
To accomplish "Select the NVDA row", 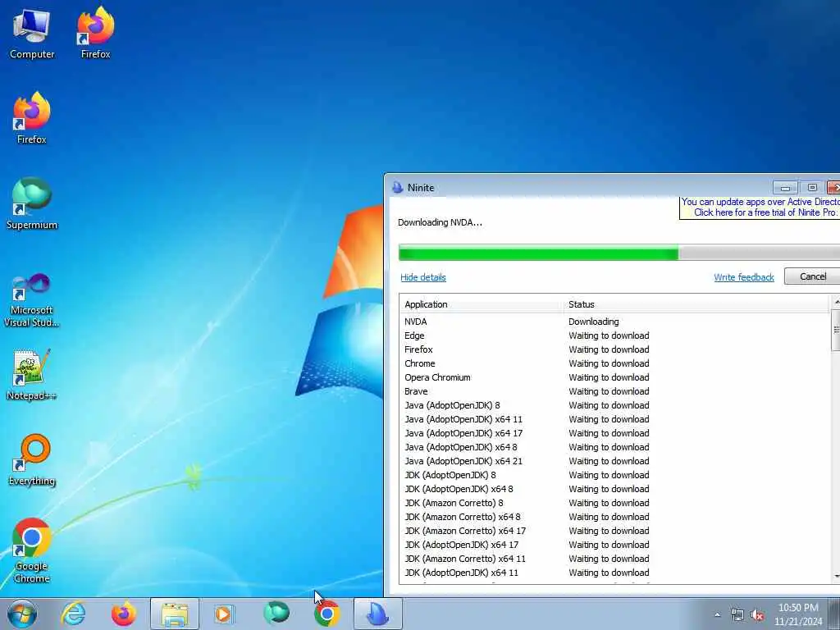I will (614, 322).
